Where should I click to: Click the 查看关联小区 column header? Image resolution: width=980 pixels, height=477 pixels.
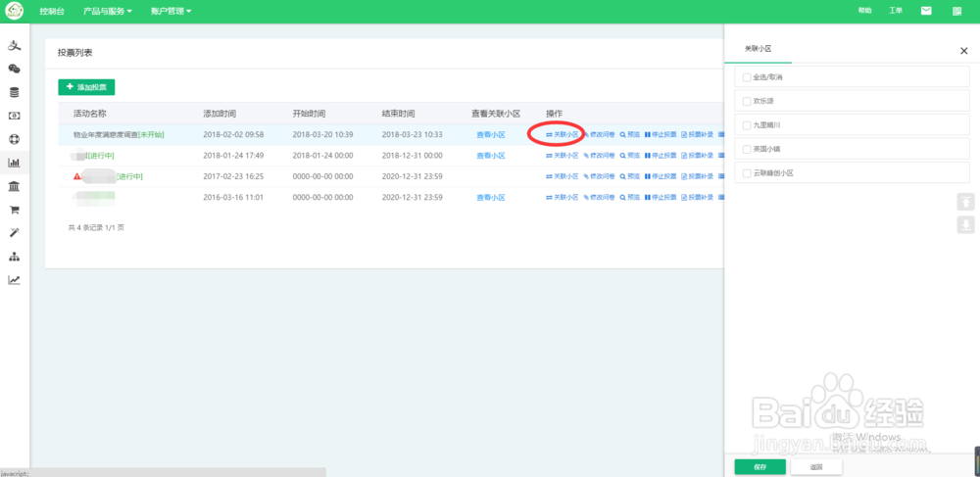(496, 114)
